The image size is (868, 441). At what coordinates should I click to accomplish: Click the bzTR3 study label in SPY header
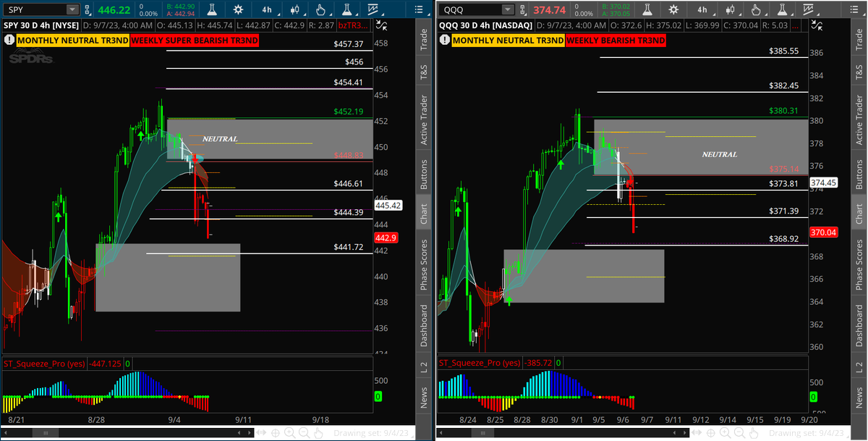click(x=352, y=25)
